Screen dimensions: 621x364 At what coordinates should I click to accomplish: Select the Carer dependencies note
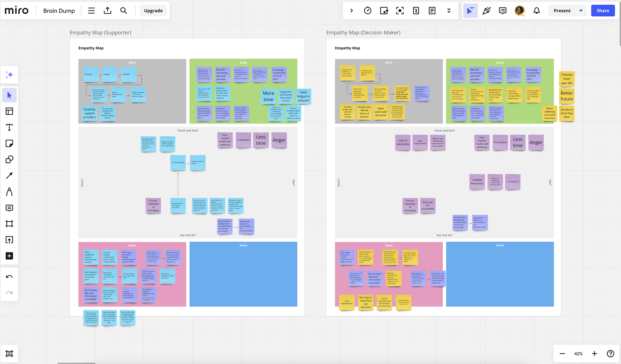point(347,302)
